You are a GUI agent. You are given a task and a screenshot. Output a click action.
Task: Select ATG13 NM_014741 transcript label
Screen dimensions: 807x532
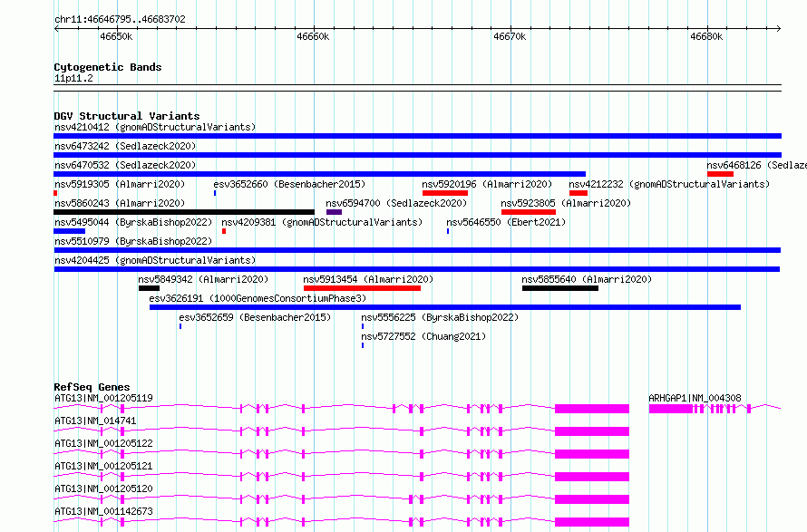coord(95,421)
